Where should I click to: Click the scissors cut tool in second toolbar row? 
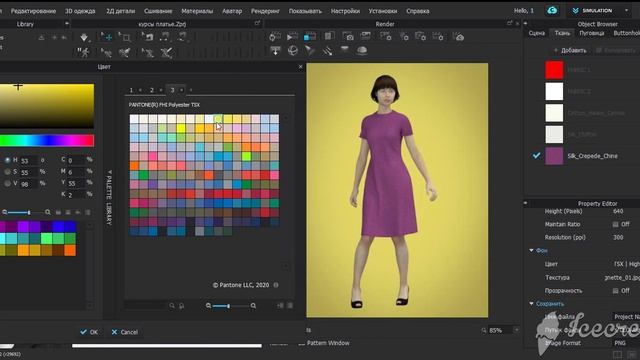166,52
